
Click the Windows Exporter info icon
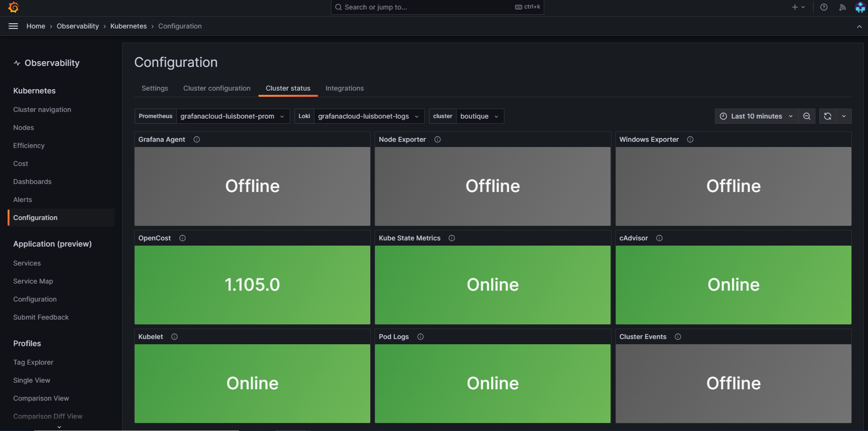coord(690,139)
